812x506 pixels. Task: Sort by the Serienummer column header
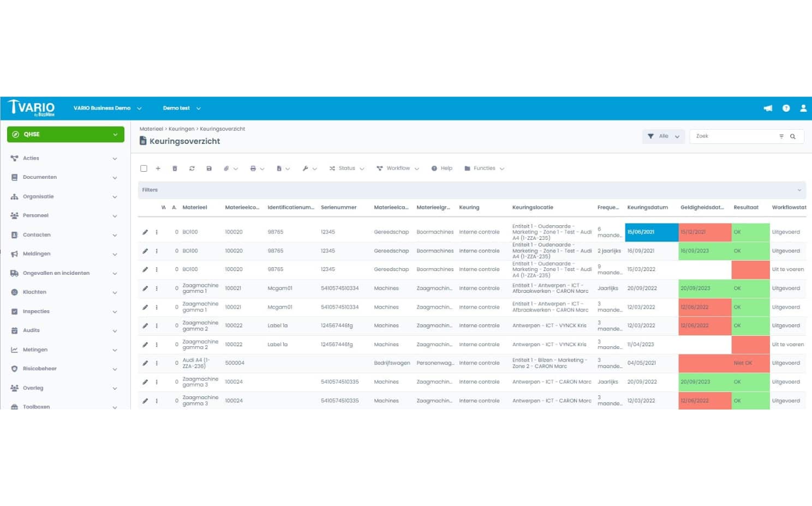338,208
